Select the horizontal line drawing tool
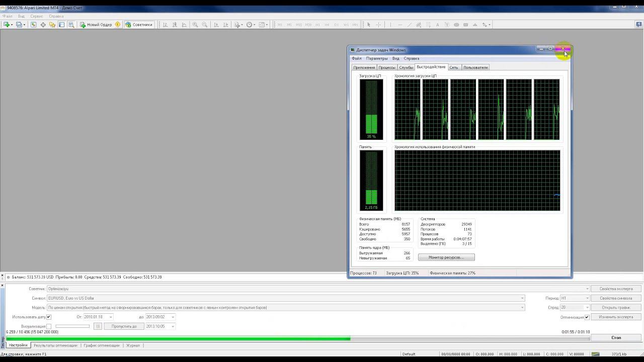 [400, 25]
